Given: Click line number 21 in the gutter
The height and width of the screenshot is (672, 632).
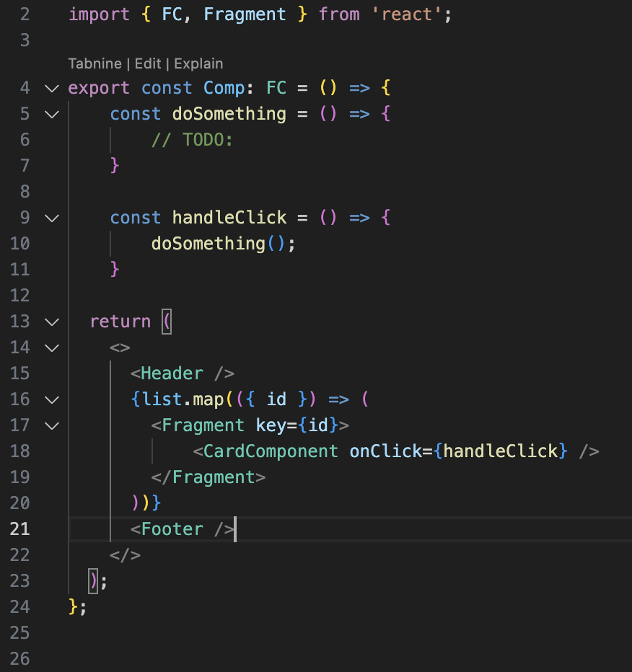Looking at the screenshot, I should tap(19, 529).
